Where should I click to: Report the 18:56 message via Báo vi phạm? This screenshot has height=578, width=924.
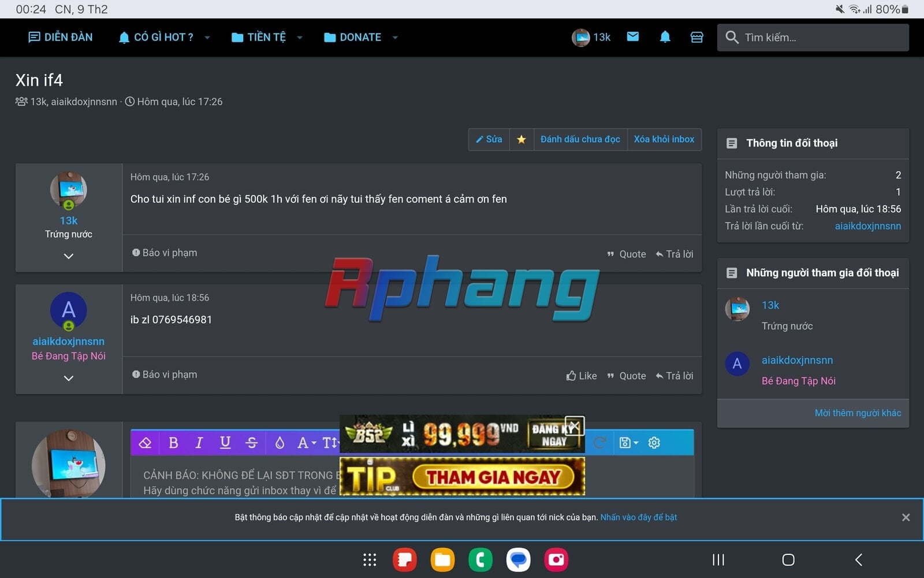pyautogui.click(x=165, y=375)
